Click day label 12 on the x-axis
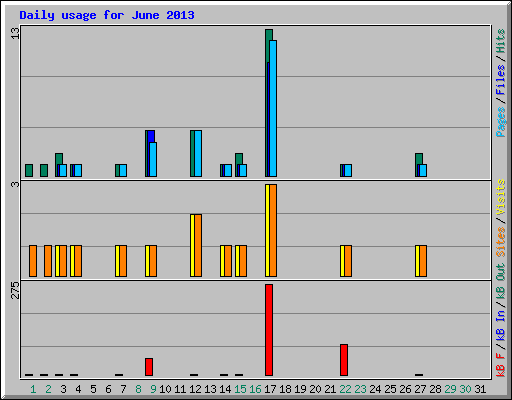The height and width of the screenshot is (400, 512). tap(195, 389)
